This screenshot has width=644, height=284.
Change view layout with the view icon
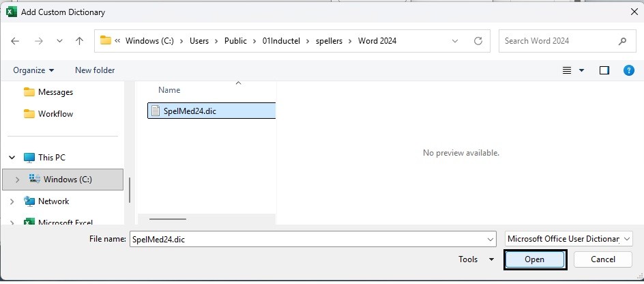(567, 70)
